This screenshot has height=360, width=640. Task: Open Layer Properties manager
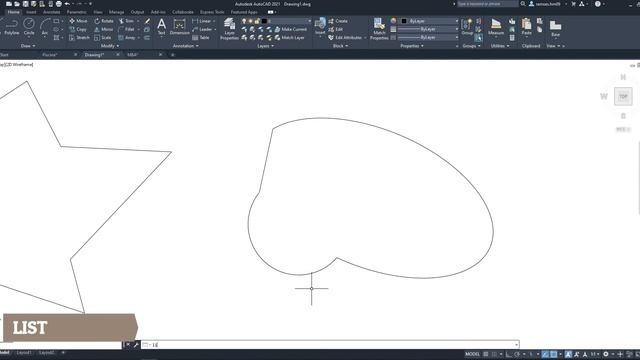coord(229,29)
